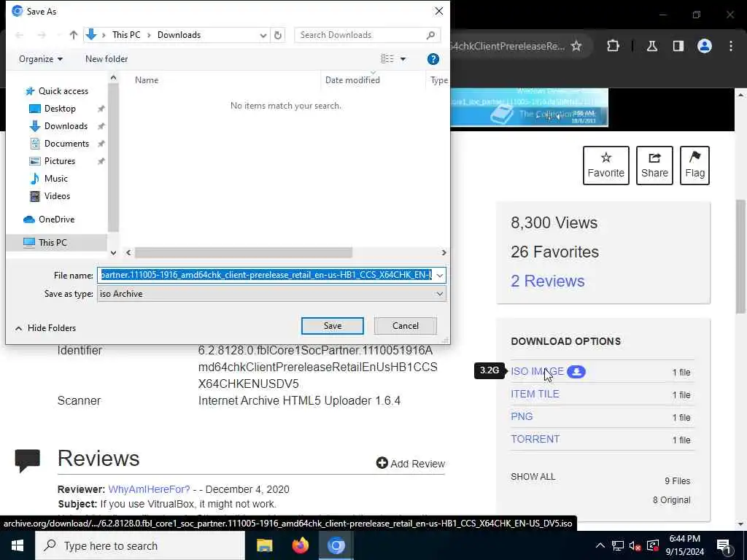Sort by Date modified column header
The image size is (747, 560).
pos(352,80)
